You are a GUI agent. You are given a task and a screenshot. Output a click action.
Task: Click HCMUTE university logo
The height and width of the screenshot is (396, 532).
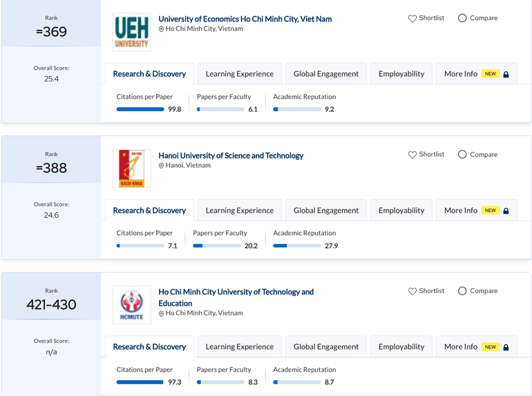[x=131, y=305]
